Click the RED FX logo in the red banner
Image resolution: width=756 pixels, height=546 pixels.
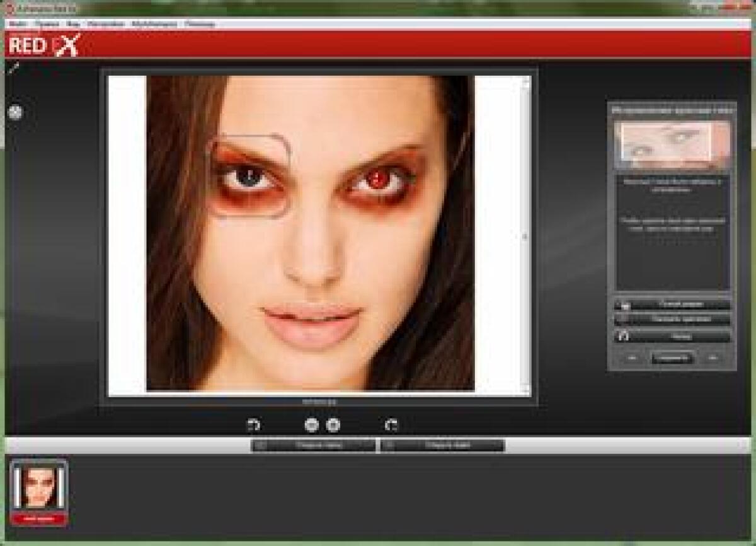(43, 45)
